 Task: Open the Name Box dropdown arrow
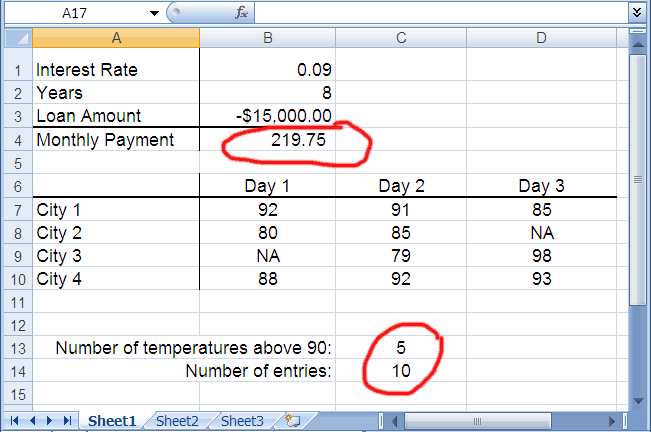coord(153,13)
